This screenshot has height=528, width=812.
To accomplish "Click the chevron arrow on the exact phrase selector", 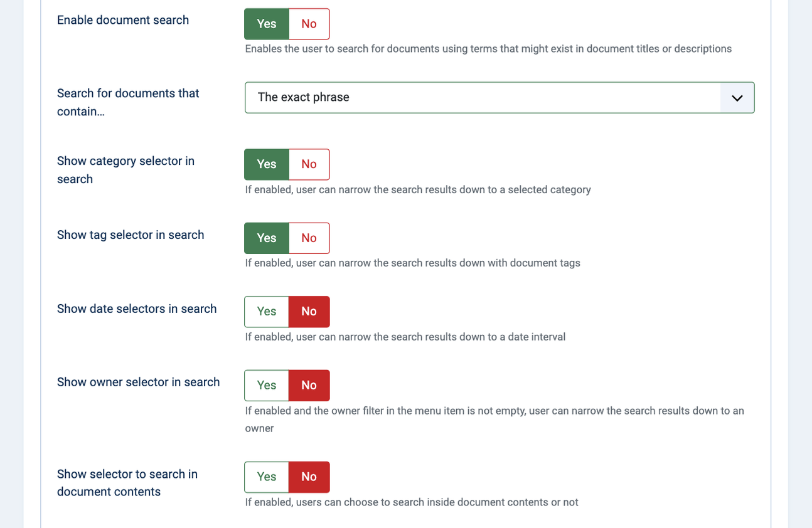I will [x=737, y=98].
